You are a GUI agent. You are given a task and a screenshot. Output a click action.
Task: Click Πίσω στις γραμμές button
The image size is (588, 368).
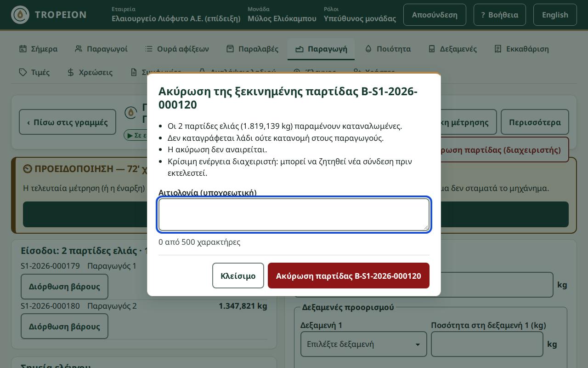(x=68, y=122)
